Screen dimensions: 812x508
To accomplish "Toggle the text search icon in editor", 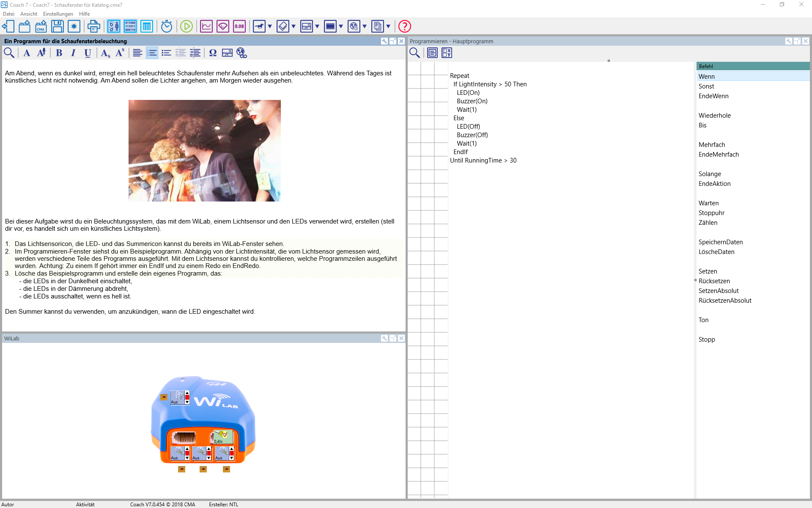I will tap(9, 52).
